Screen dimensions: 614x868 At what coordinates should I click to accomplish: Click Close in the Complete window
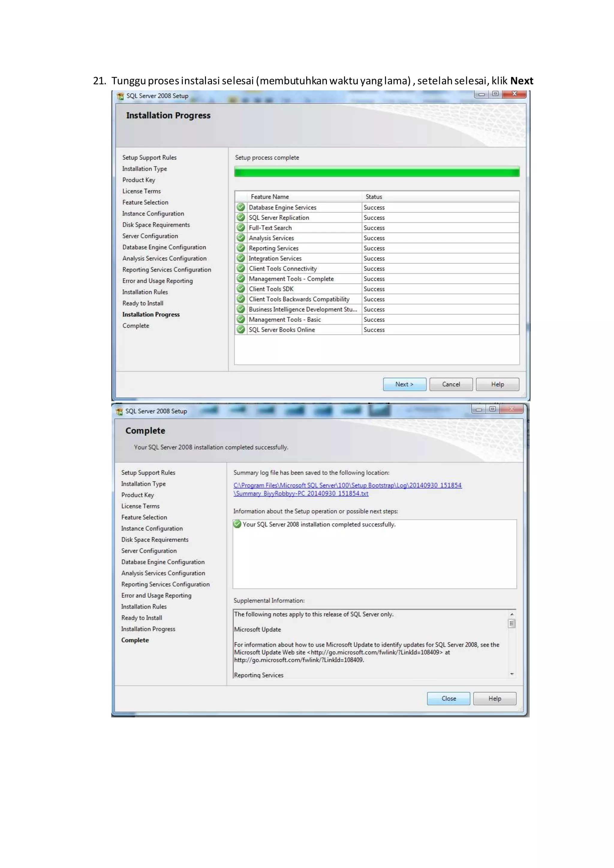tap(449, 698)
